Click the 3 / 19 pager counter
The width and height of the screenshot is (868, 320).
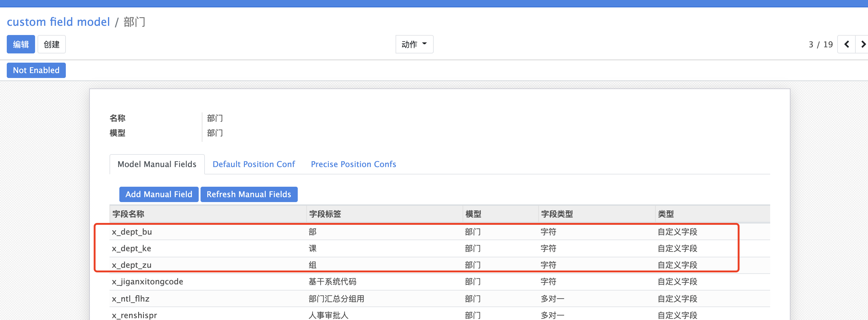pos(820,45)
